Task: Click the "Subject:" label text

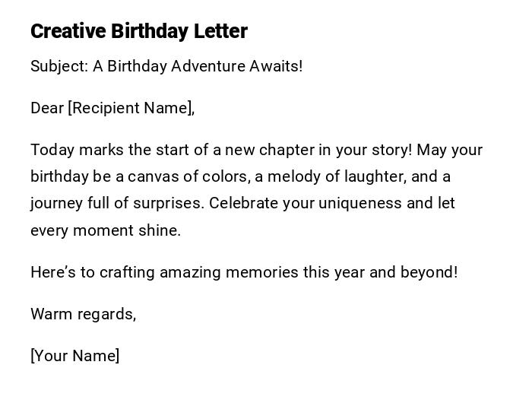Action: click(x=59, y=66)
